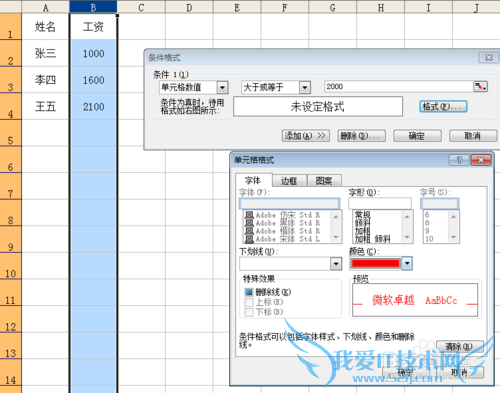Screen dimensions: 500x393
Task: Click the 添加(A) >> button
Action: click(305, 136)
